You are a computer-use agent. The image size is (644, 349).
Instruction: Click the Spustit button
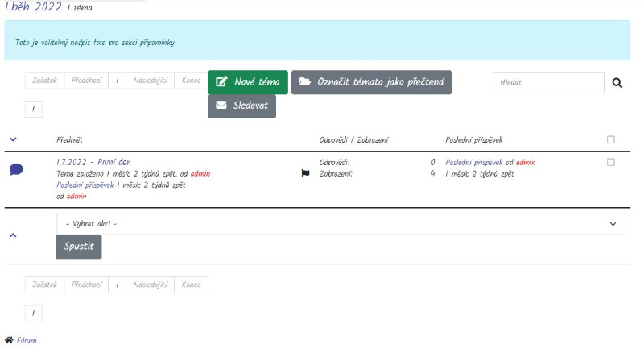(x=79, y=247)
